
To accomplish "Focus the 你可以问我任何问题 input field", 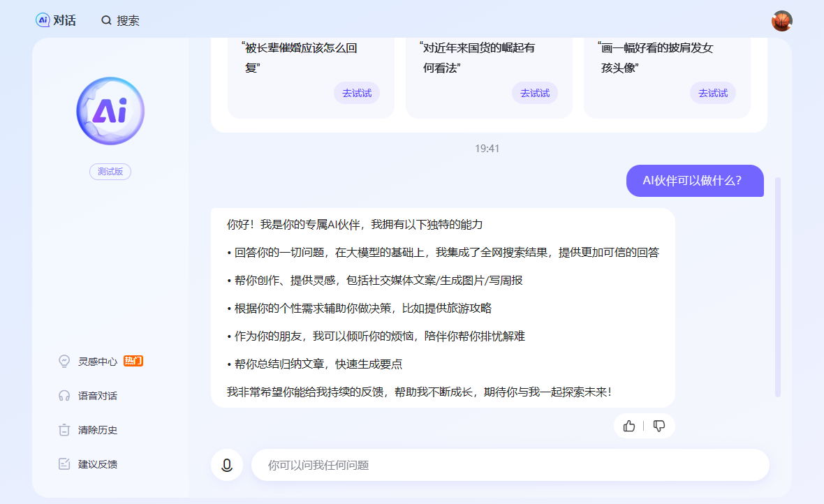I will click(x=510, y=465).
